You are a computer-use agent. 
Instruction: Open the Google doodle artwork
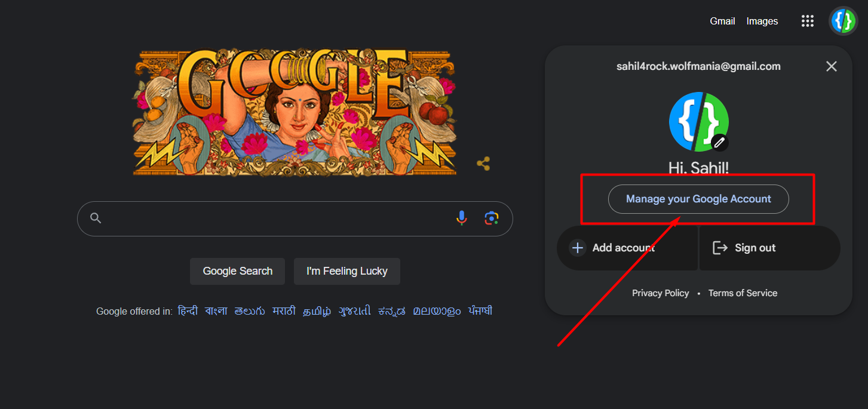294,112
